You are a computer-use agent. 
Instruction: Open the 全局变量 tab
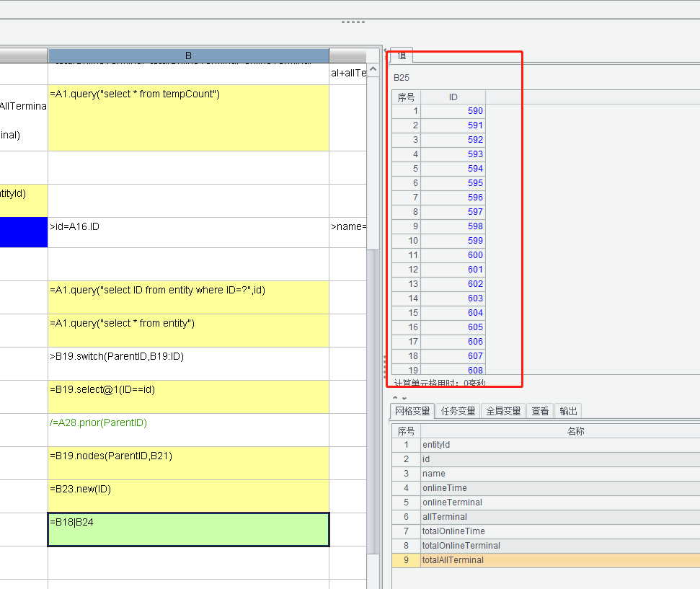502,411
